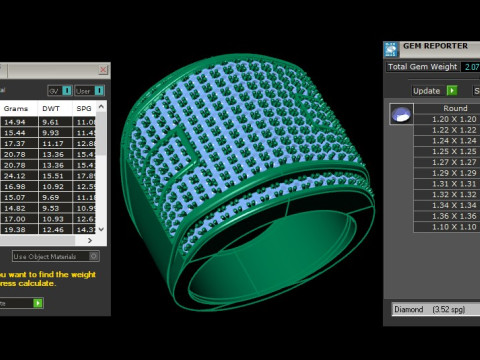The height and width of the screenshot is (360, 480).
Task: Select the 1.36 X 1.36 gem row
Action: pyautogui.click(x=447, y=216)
